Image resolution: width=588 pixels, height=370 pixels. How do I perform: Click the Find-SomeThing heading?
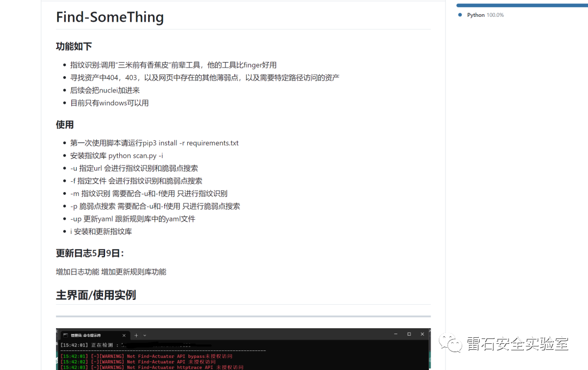(x=110, y=17)
